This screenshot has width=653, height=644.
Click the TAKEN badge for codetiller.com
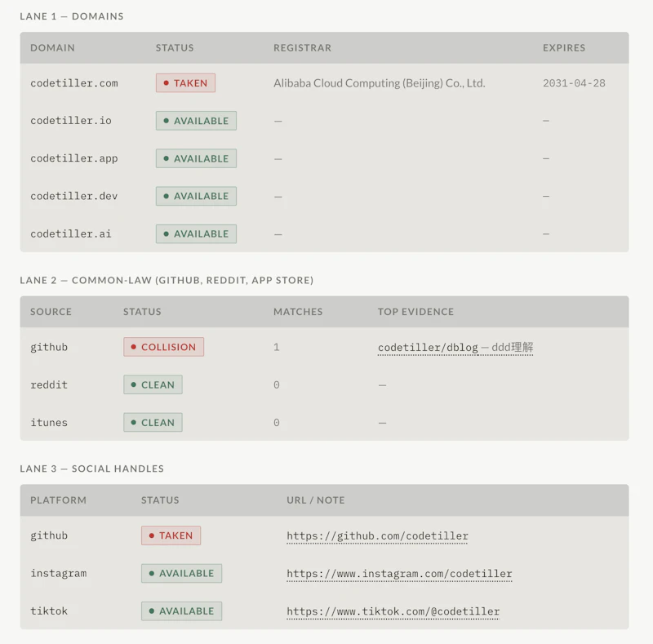click(186, 83)
